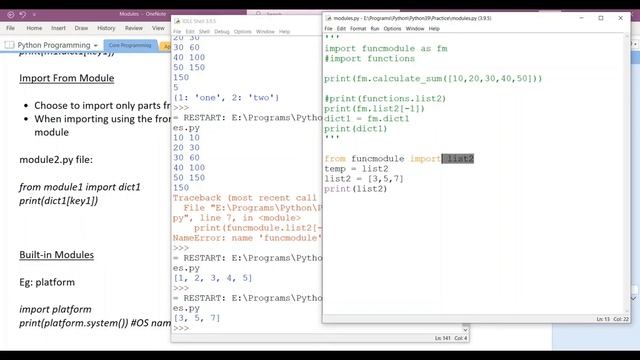Click 'from module1 import dict1' line in OneNote

[80, 187]
